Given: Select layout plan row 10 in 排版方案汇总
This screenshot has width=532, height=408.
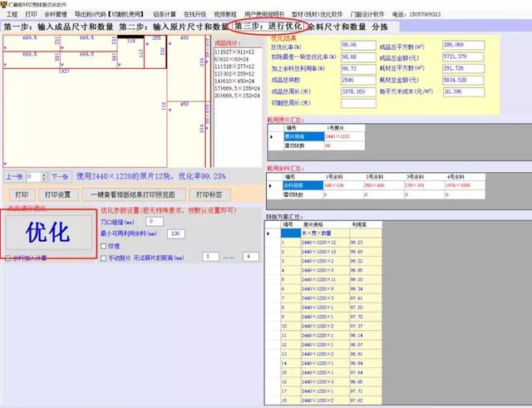Looking at the screenshot, I should (x=331, y=326).
